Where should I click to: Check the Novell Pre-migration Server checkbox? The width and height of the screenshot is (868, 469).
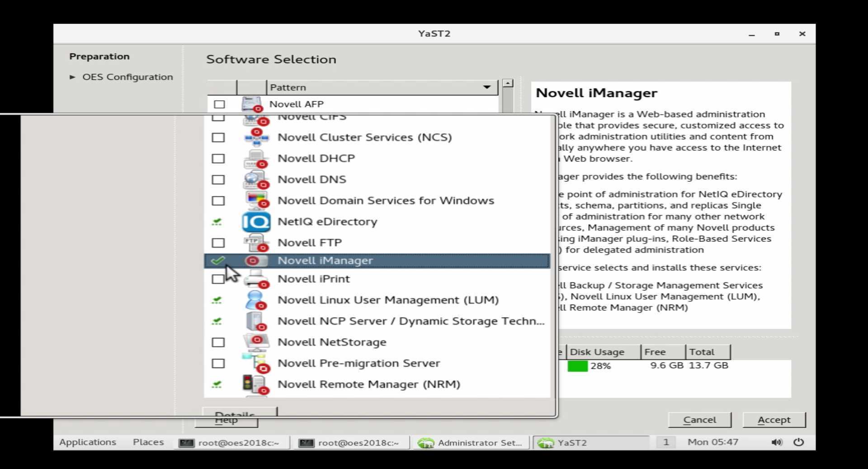[218, 363]
